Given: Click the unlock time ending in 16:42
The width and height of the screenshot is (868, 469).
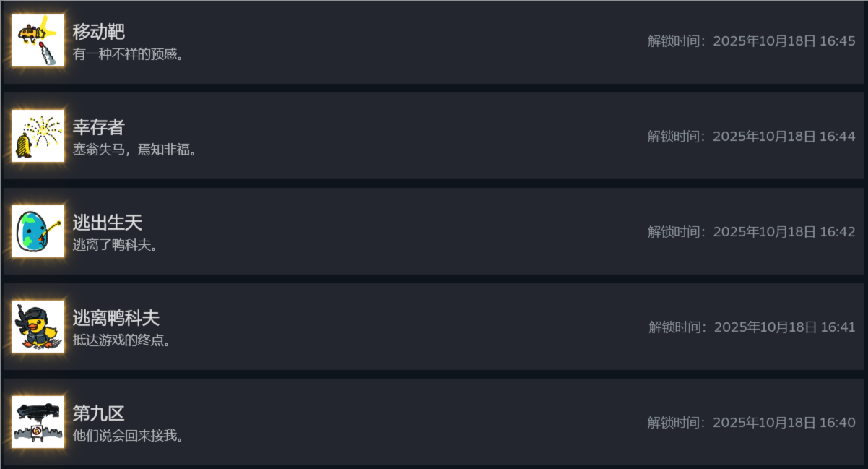Looking at the screenshot, I should pyautogui.click(x=751, y=232).
